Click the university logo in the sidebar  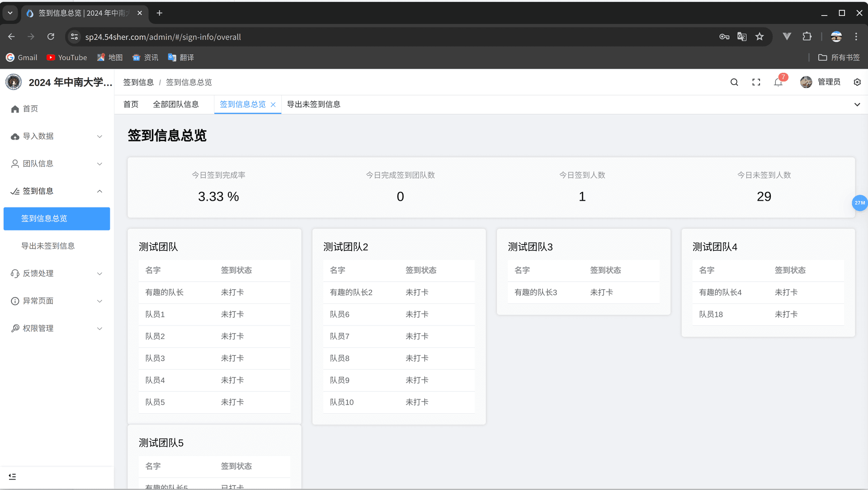tap(14, 82)
